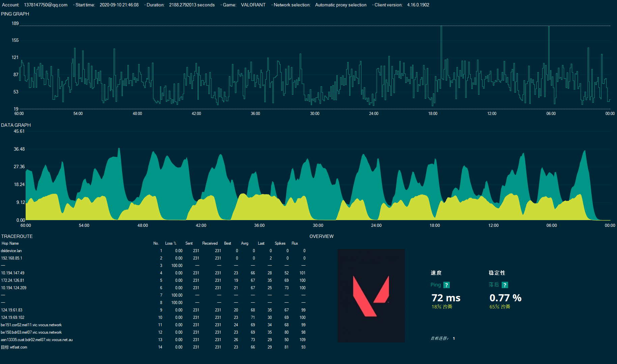Viewport: 617px width, 364px height.
Task: Click the account email 1378147750@qq.com
Action: point(46,5)
